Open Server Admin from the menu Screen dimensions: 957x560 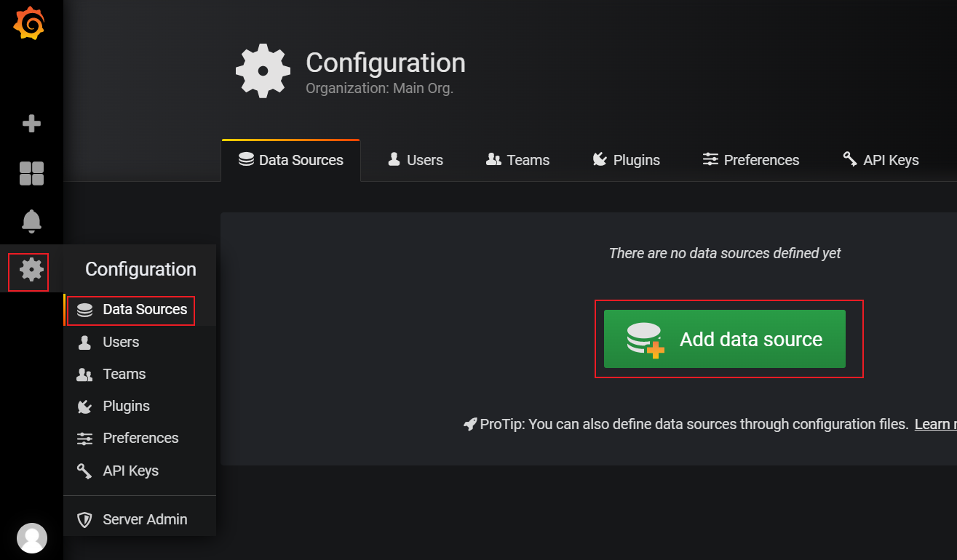pyautogui.click(x=144, y=519)
